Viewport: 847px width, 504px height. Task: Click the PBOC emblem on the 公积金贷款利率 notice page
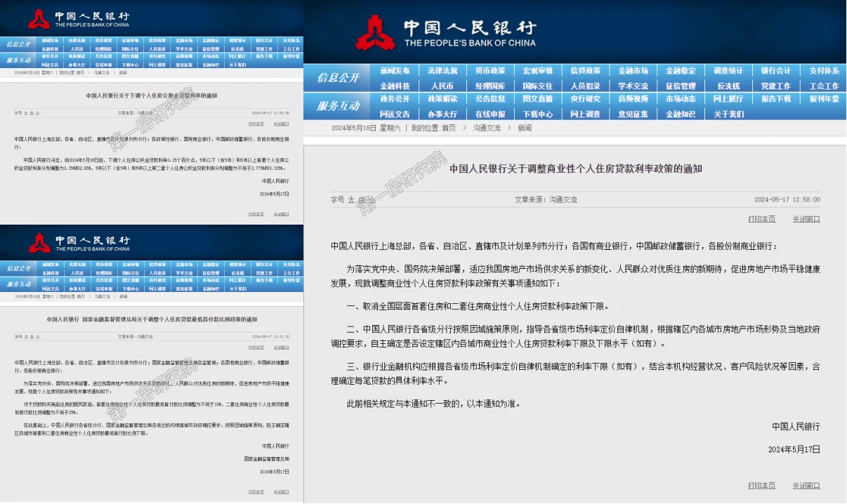coord(39,18)
